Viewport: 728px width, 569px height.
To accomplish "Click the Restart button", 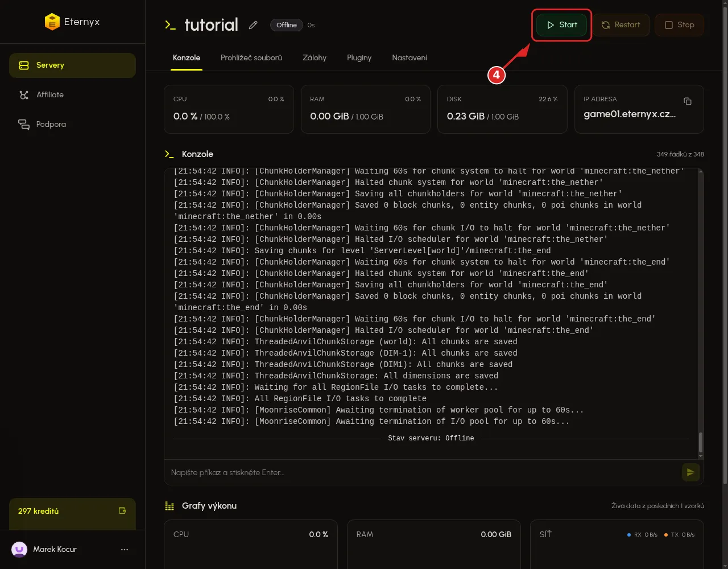I will click(x=621, y=25).
